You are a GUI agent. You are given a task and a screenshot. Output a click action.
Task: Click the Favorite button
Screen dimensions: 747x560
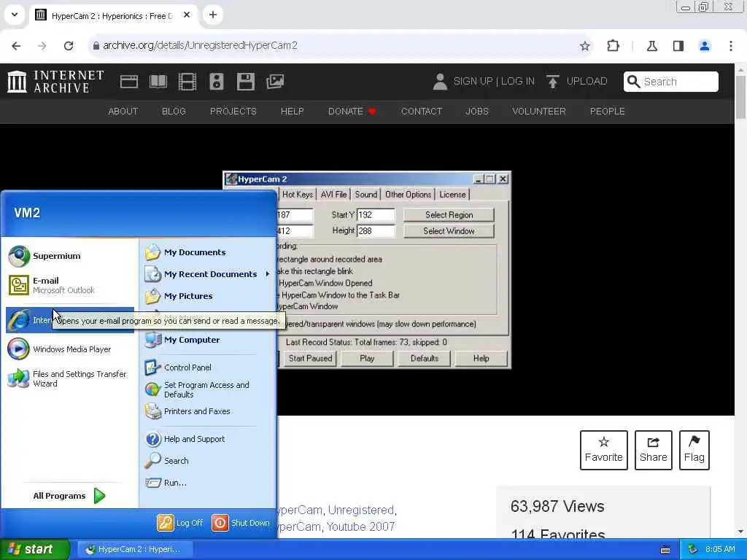[x=603, y=450]
